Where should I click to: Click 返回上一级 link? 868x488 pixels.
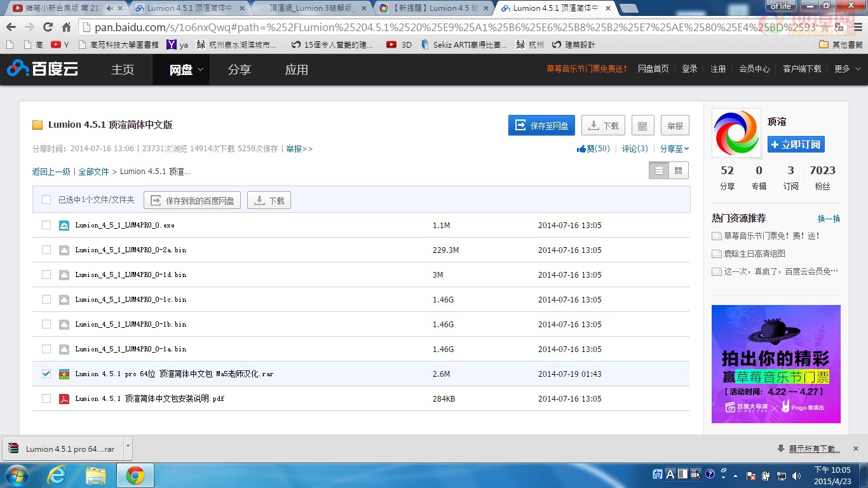click(x=51, y=172)
